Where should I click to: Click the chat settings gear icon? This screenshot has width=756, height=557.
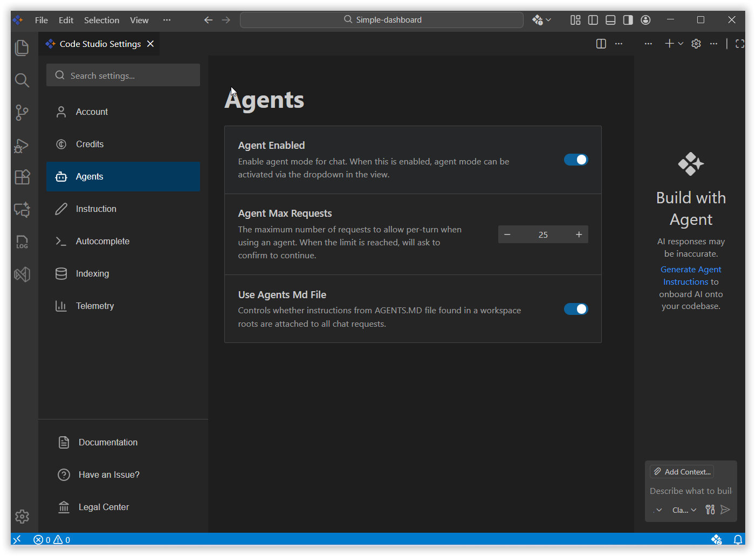(696, 44)
